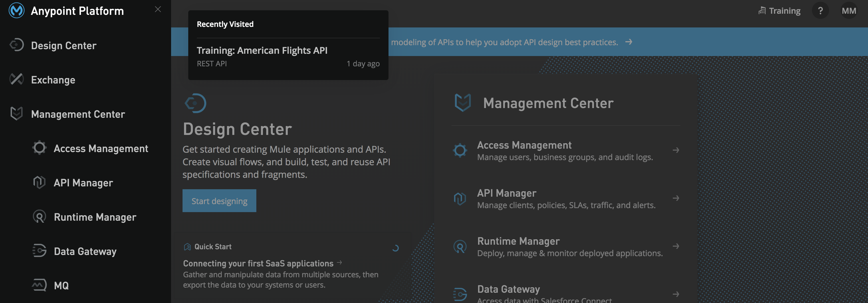
Task: Open Access Management from the sidebar
Action: click(x=101, y=148)
